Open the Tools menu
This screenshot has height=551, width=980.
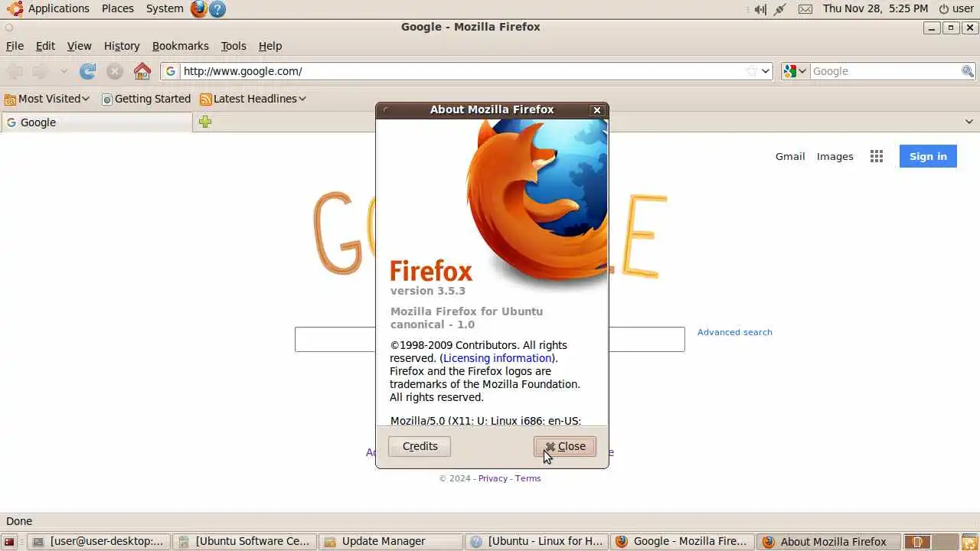tap(234, 46)
